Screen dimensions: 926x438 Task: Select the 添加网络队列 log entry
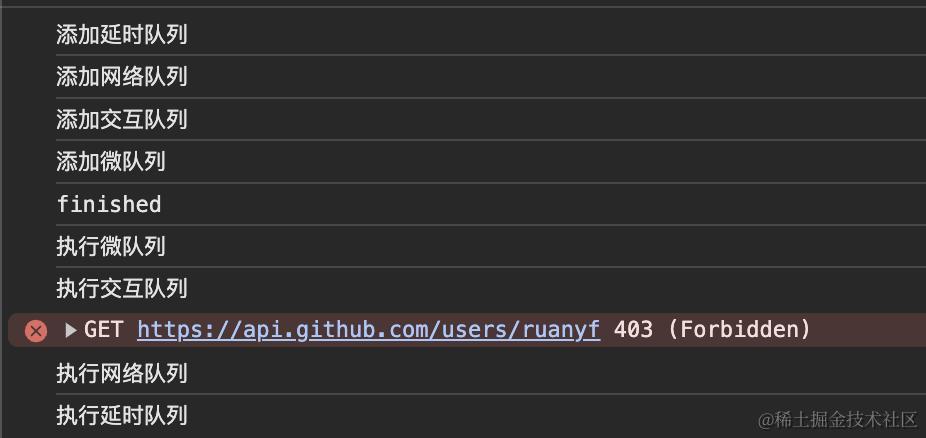(x=122, y=77)
